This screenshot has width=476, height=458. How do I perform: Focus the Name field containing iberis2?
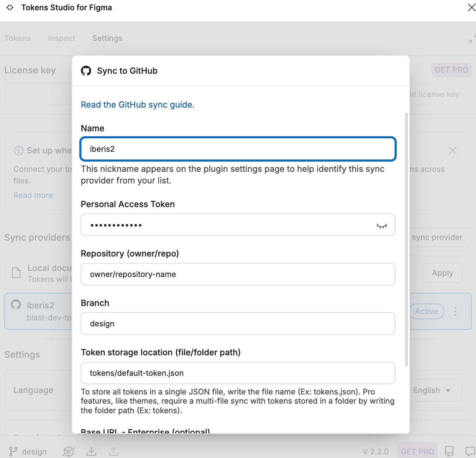tap(238, 149)
